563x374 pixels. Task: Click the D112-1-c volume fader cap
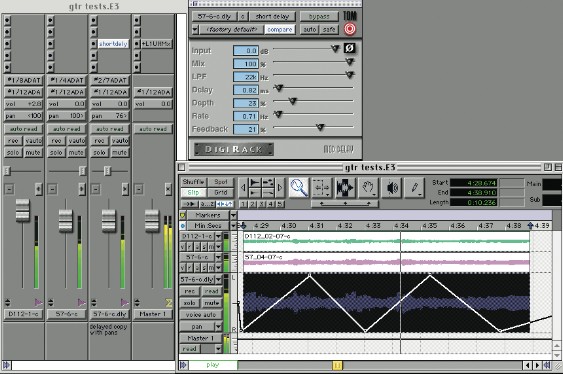pos(22,210)
